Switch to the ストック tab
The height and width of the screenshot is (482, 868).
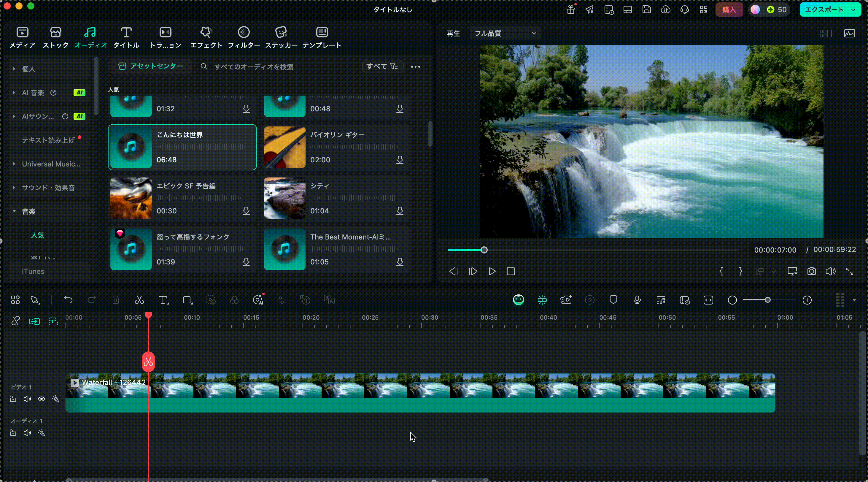pos(55,37)
